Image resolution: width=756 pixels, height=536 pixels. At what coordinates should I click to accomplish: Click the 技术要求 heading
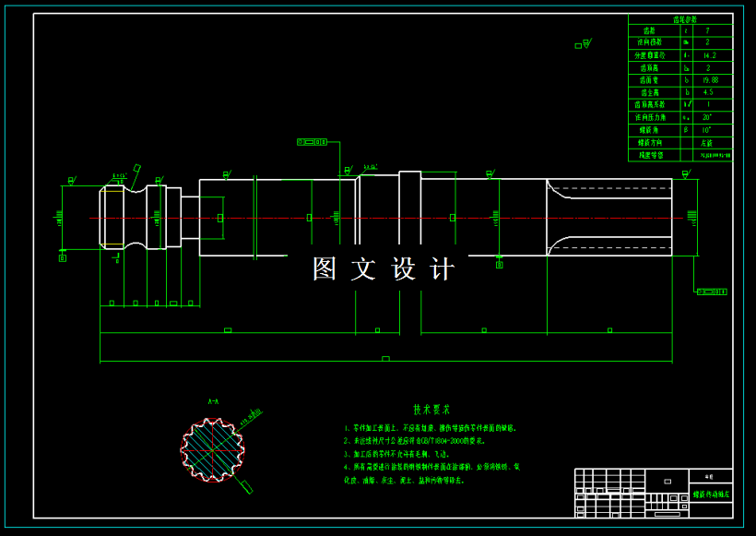pos(431,410)
